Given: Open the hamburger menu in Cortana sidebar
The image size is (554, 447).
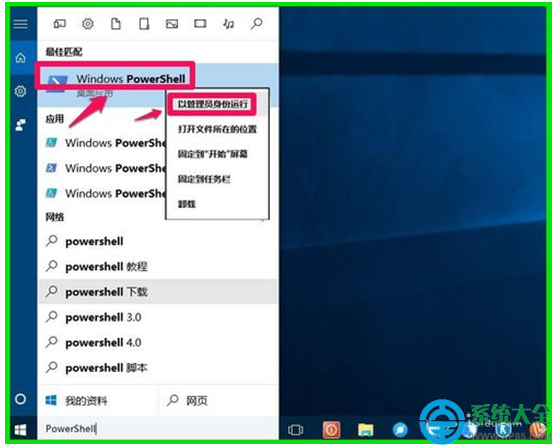Looking at the screenshot, I should [20, 24].
